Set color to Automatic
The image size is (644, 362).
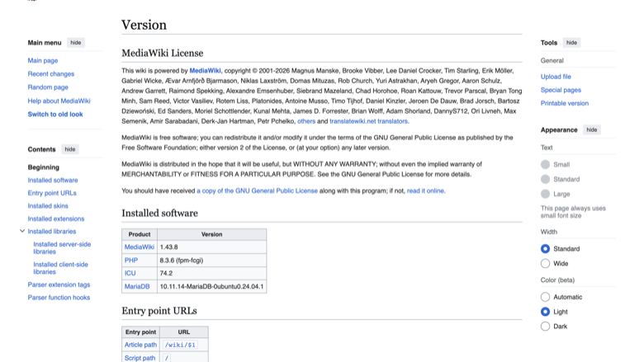click(545, 297)
